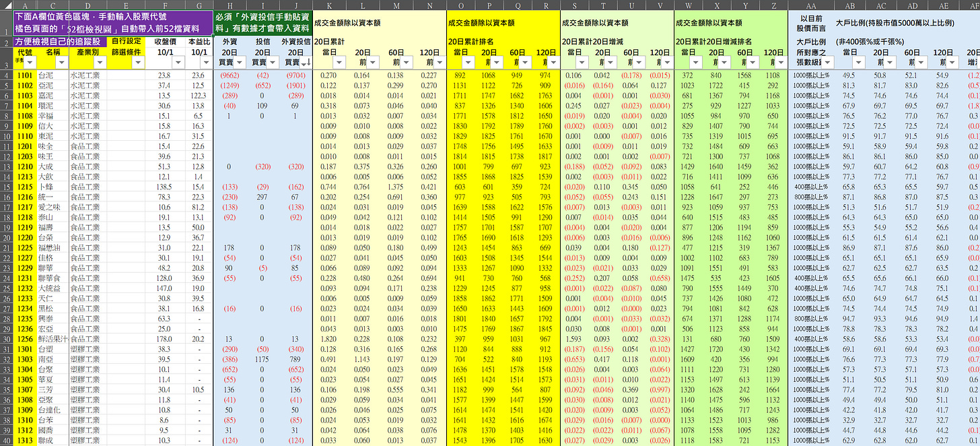This screenshot has height=446, width=980.
Task: Click the 大戶比例 94.7 value in 興泰 row
Action: click(x=849, y=319)
